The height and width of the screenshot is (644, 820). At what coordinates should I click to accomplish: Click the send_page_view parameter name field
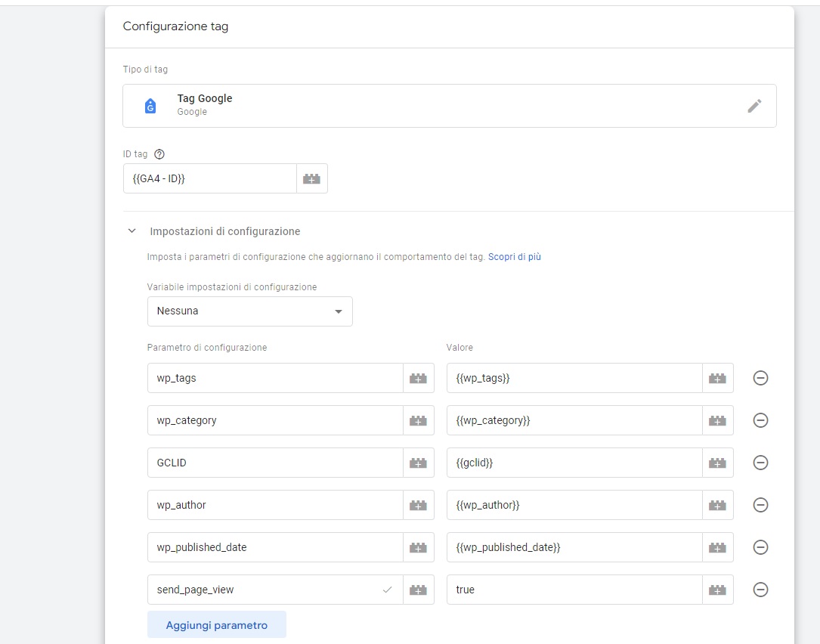coord(265,590)
